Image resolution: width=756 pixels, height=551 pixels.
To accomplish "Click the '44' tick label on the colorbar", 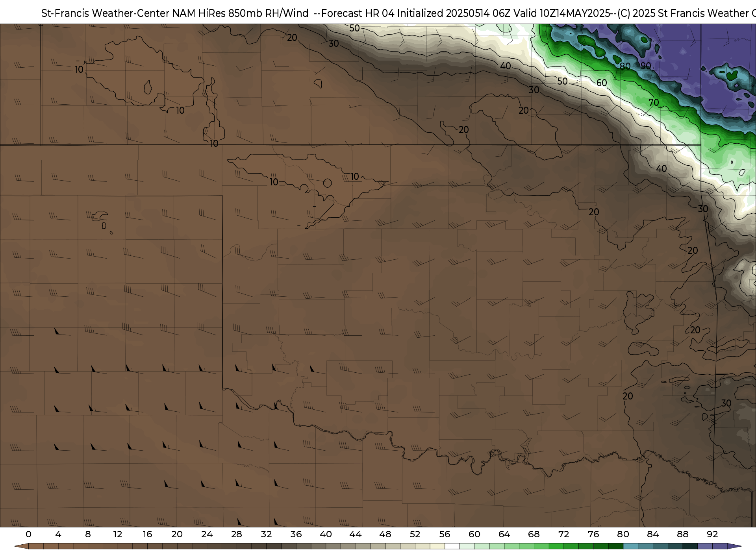I will tap(356, 534).
